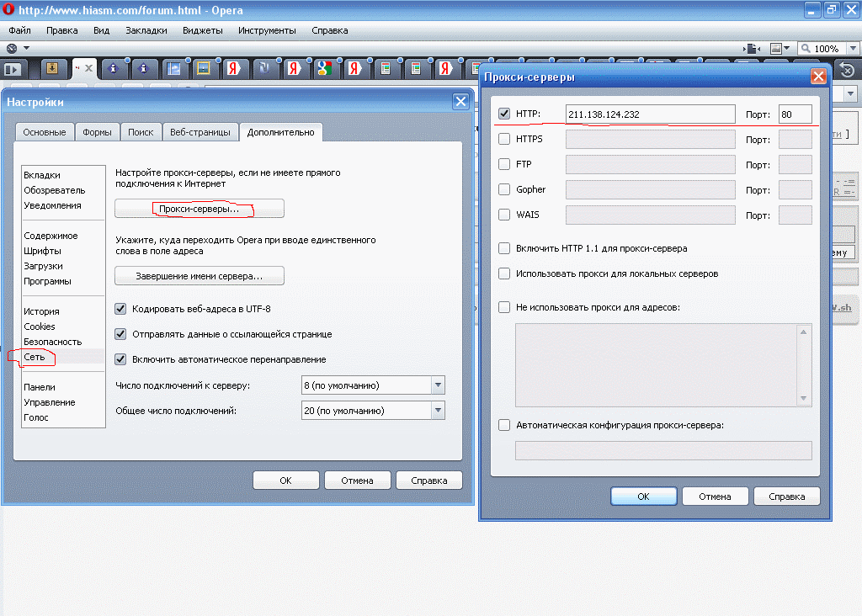Screen dimensions: 862x616
Task: Open the Google tab in tab bar
Action: point(323,69)
